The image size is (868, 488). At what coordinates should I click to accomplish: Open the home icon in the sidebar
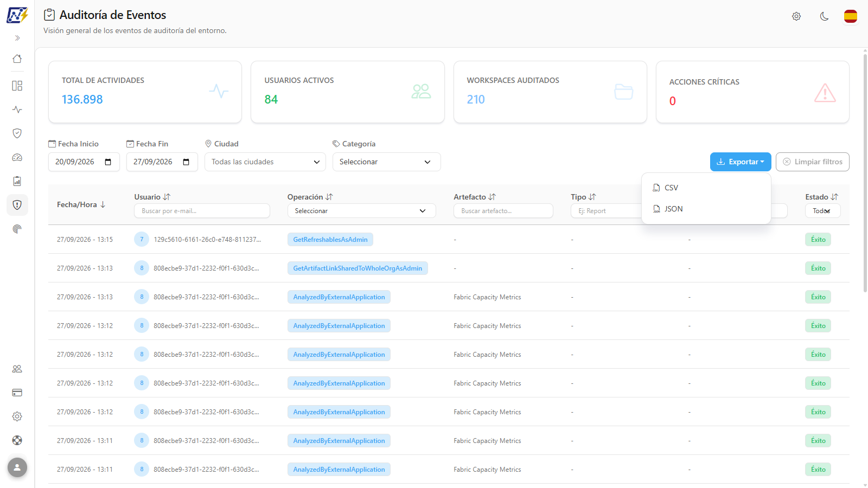(x=17, y=59)
